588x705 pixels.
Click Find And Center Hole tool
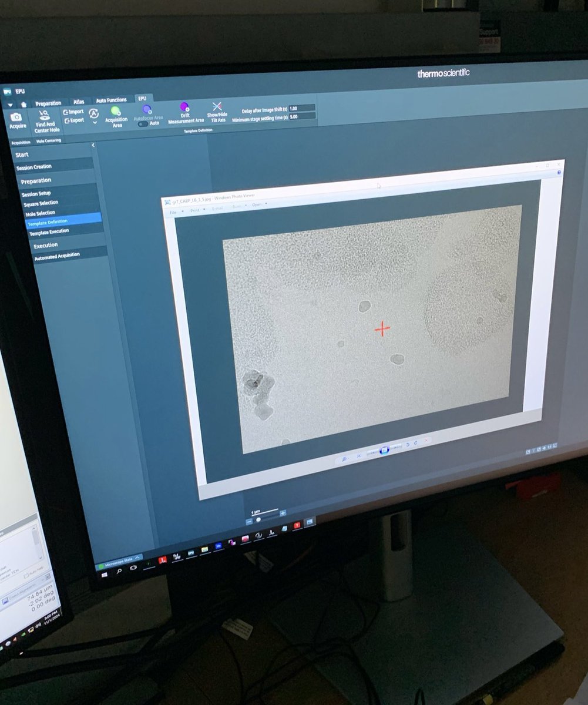click(46, 121)
